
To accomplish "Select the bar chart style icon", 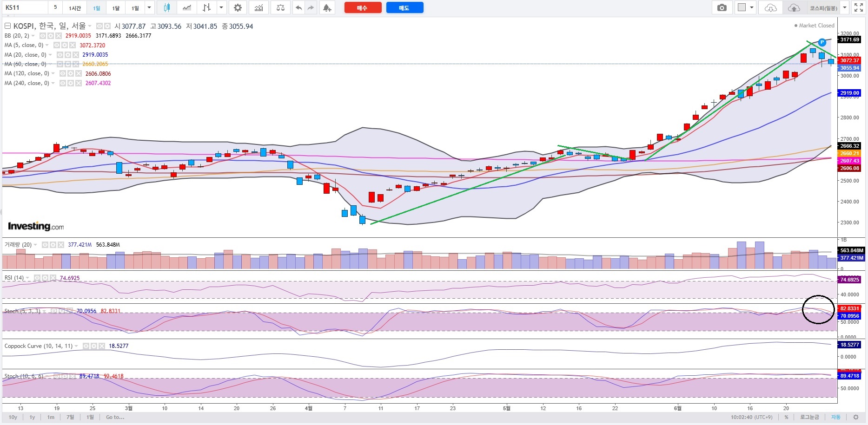I will (x=207, y=7).
